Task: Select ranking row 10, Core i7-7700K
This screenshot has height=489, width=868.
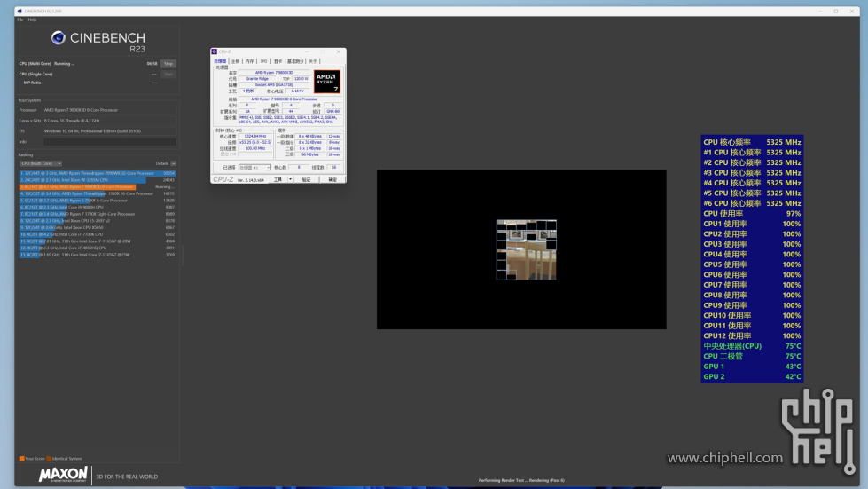Action: (98, 234)
